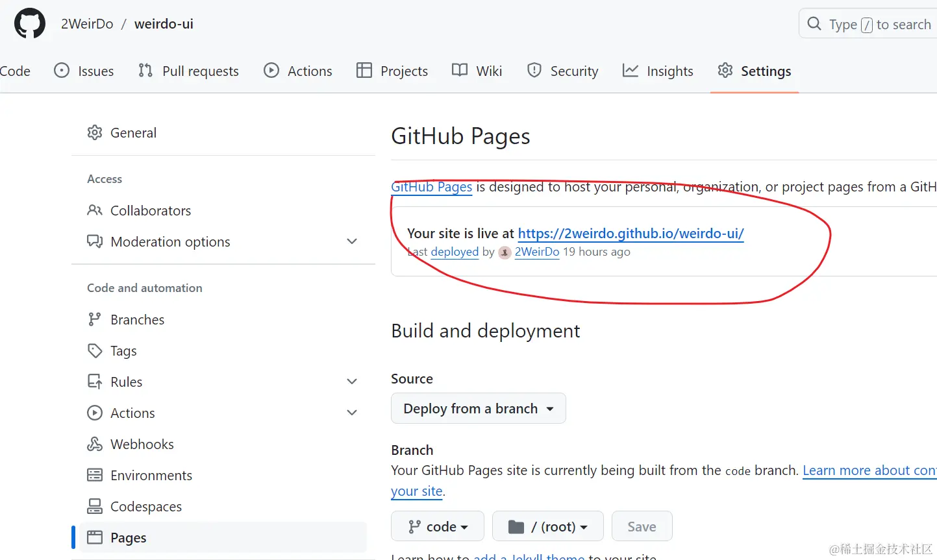The width and height of the screenshot is (937, 560).
Task: Open Actions in the settings sidebar
Action: tap(132, 413)
